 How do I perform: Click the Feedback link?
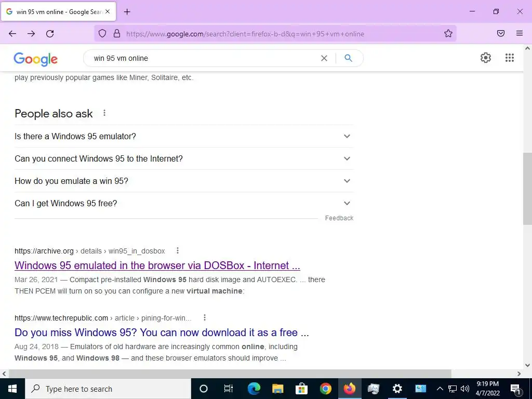(x=339, y=218)
